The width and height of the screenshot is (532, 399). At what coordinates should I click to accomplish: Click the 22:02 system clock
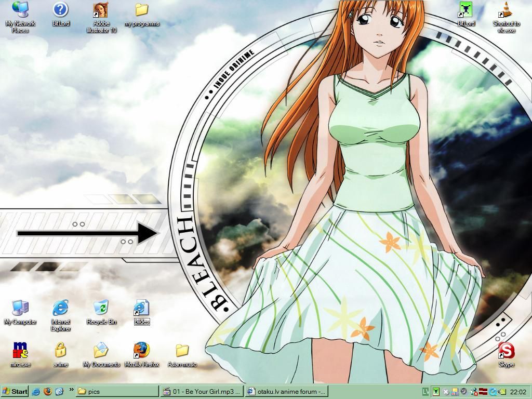[518, 392]
